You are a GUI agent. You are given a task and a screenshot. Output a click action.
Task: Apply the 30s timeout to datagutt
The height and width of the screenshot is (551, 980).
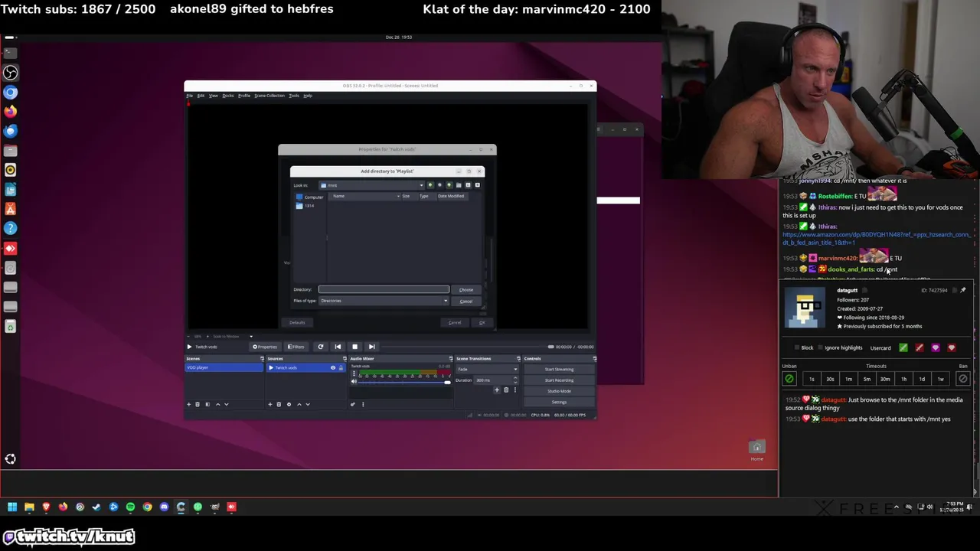[830, 379]
